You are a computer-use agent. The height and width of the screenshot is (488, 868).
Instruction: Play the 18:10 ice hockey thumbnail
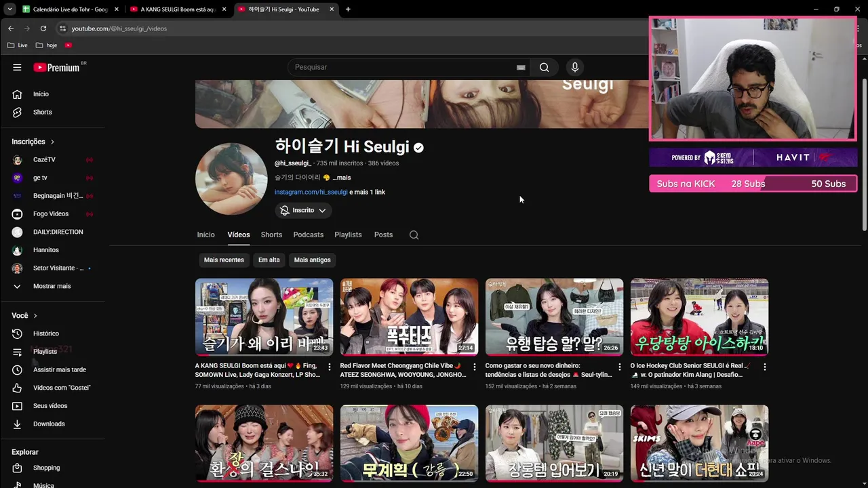[x=699, y=317]
